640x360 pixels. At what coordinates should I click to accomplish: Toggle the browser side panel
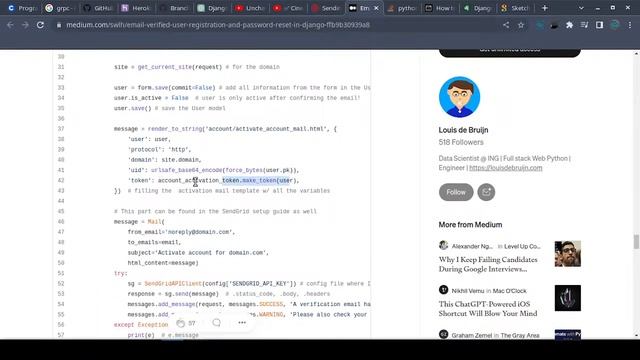tap(599, 25)
